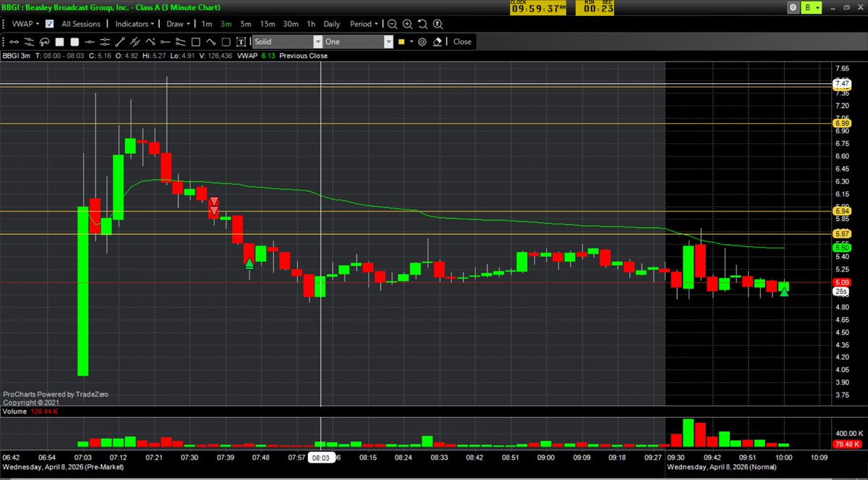
Task: Click the yellow line color swatch
Action: pos(400,42)
